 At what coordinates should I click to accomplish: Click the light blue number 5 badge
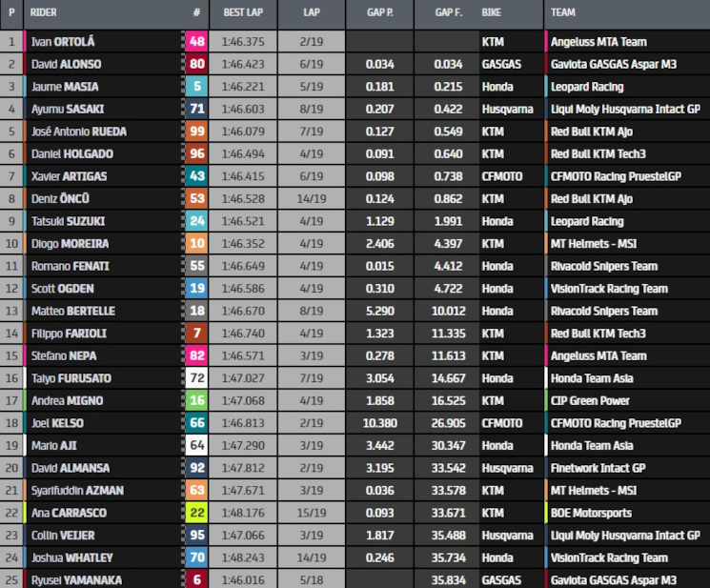click(196, 87)
